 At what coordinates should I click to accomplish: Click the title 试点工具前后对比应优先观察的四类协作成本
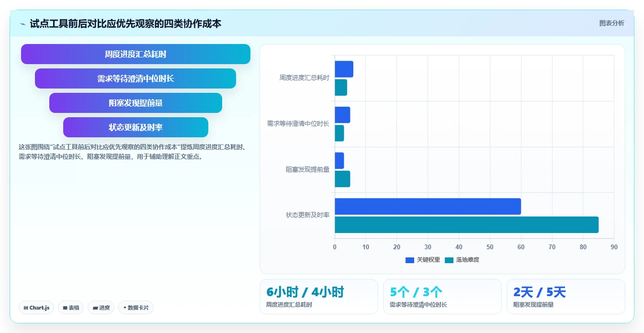pyautogui.click(x=125, y=23)
